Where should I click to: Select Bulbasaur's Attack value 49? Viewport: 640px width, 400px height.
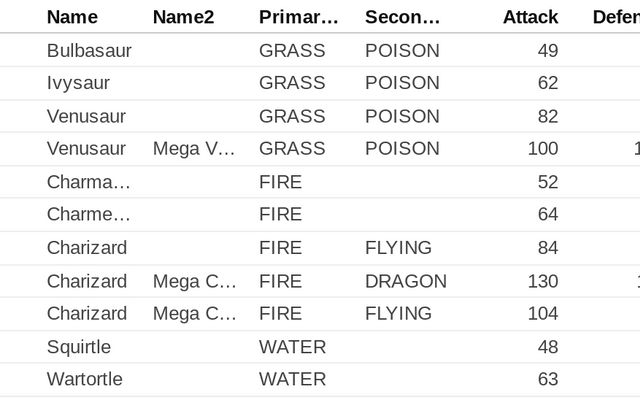click(547, 50)
